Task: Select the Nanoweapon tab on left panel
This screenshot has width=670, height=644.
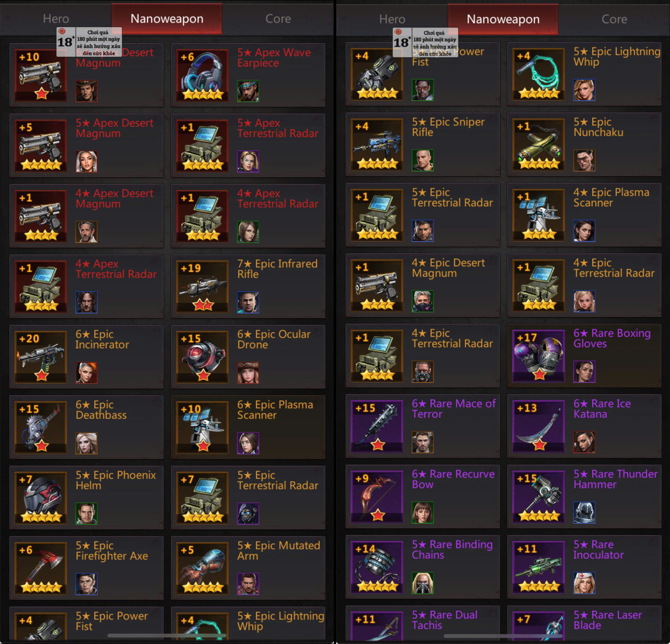Action: (167, 19)
